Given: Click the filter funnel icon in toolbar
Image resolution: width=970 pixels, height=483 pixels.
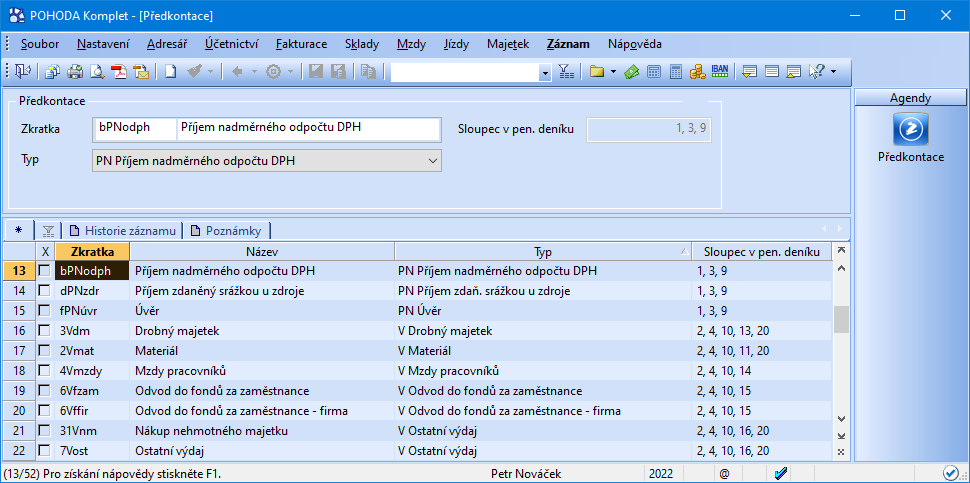Looking at the screenshot, I should 566,72.
